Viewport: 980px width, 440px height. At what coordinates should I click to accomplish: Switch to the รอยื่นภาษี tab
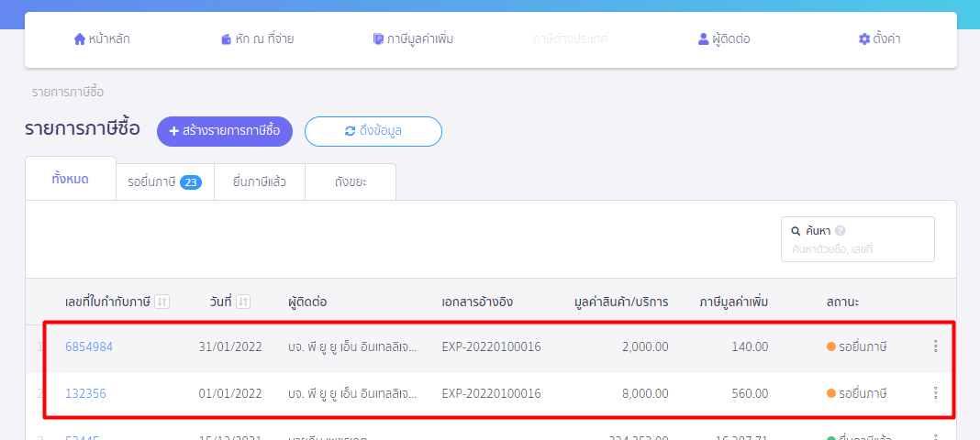click(165, 182)
